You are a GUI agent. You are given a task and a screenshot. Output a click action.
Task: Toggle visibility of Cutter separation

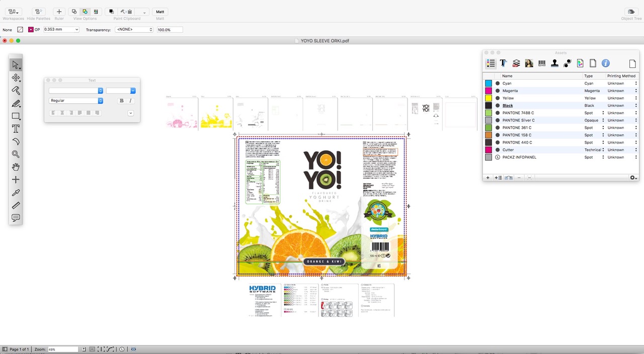(x=498, y=150)
